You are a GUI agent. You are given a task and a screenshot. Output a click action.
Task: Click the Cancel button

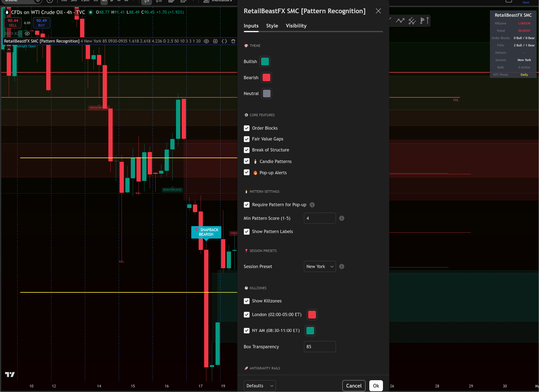[x=354, y=386]
